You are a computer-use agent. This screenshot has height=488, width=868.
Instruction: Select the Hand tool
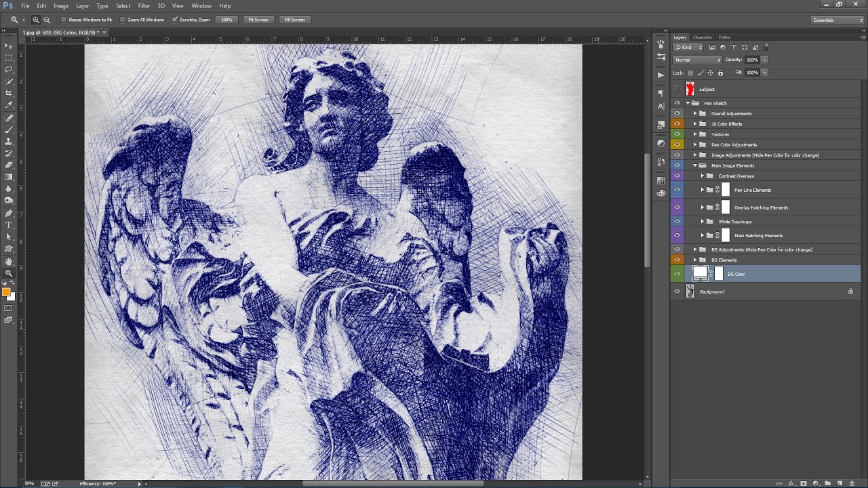click(x=9, y=261)
